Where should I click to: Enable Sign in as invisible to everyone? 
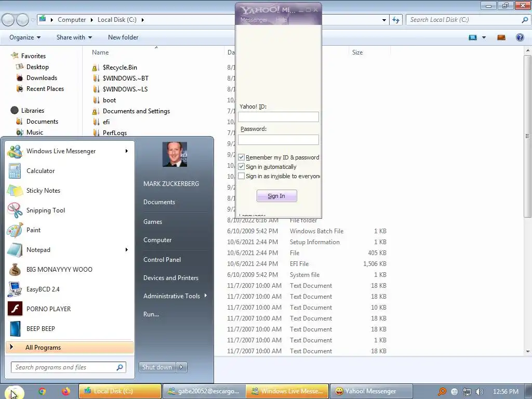[241, 176]
